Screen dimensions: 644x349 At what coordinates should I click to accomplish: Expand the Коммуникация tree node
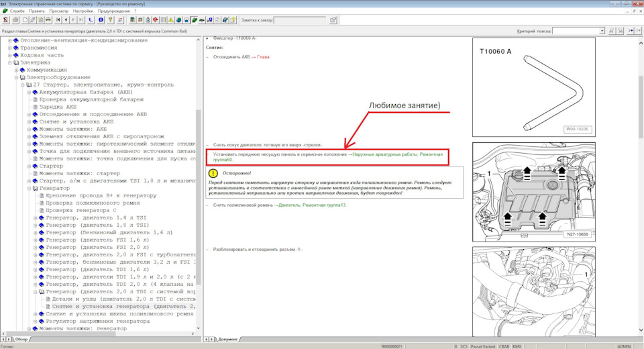click(x=16, y=70)
